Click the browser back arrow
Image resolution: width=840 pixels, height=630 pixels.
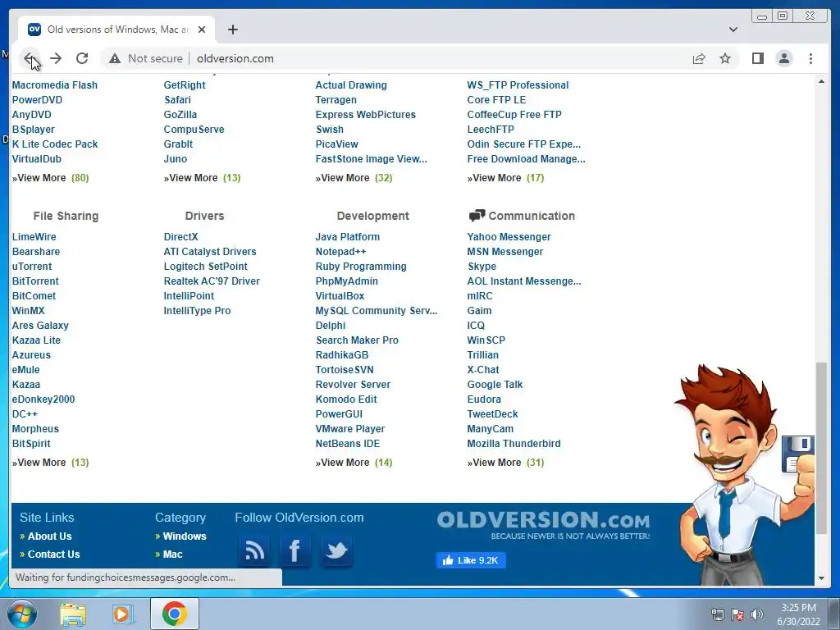click(x=30, y=58)
